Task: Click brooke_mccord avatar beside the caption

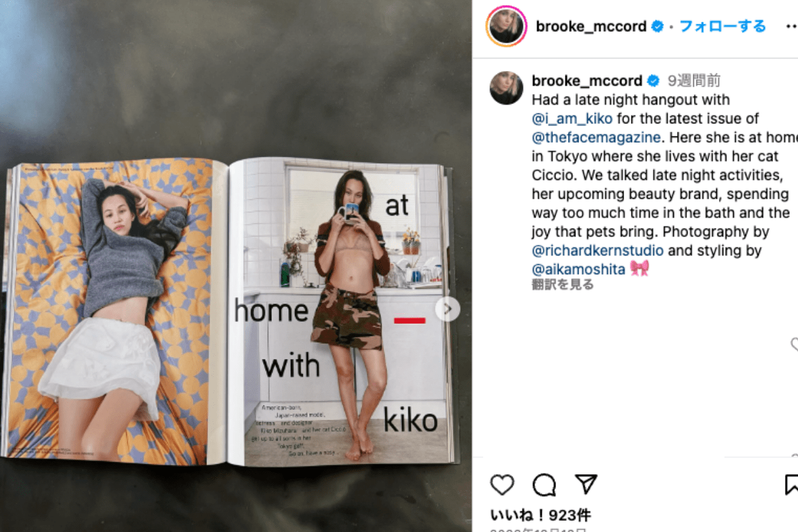Action: [x=506, y=88]
